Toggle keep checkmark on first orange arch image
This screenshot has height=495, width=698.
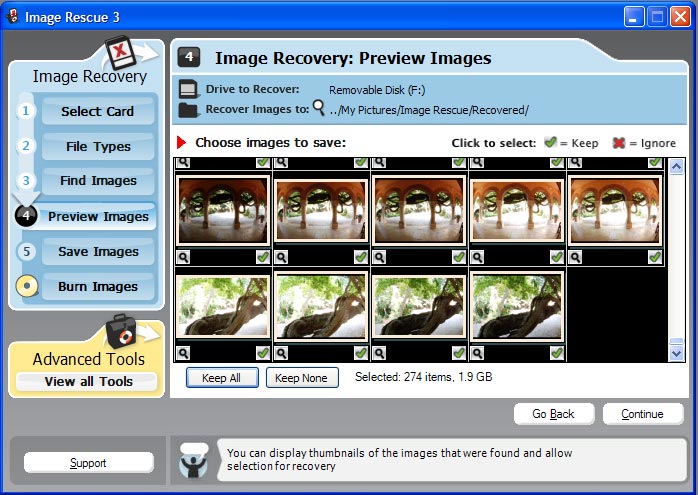click(262, 257)
